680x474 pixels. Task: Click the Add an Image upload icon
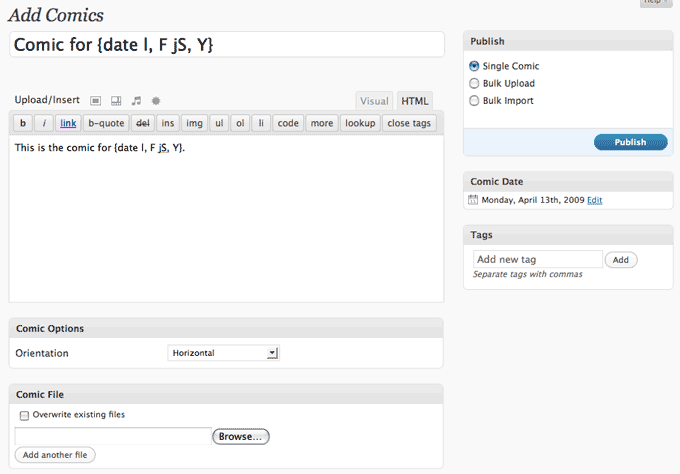(95, 101)
